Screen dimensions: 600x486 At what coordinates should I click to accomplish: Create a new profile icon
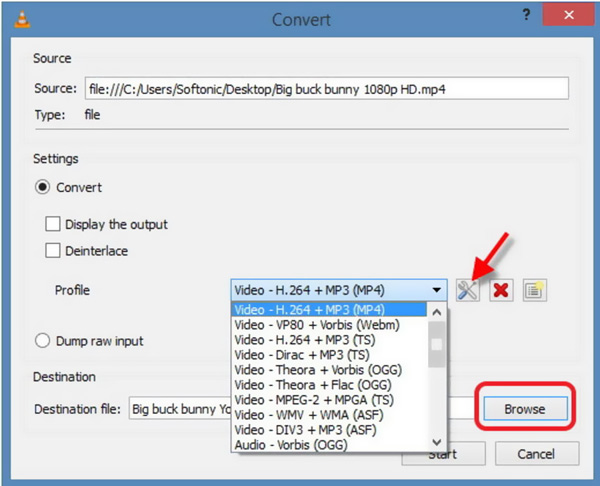535,290
